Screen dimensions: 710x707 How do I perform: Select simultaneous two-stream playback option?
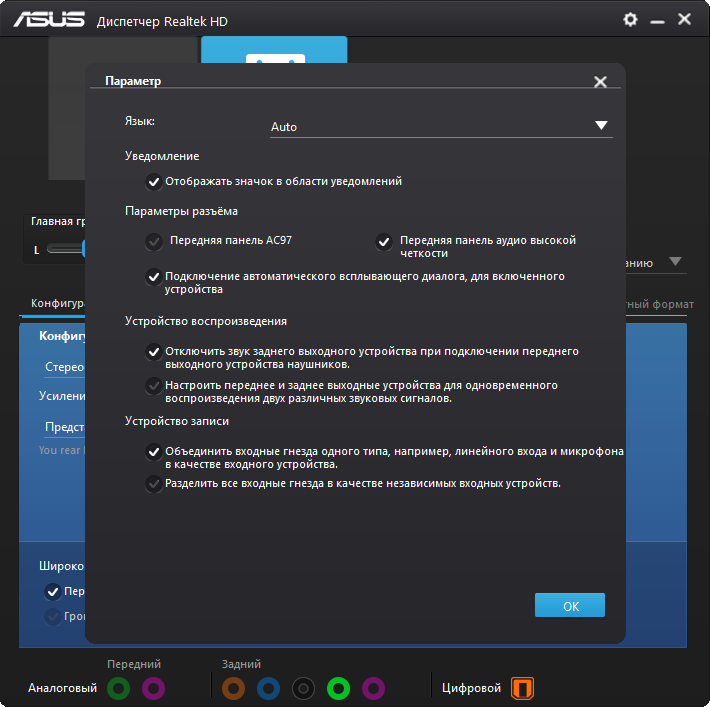[154, 386]
